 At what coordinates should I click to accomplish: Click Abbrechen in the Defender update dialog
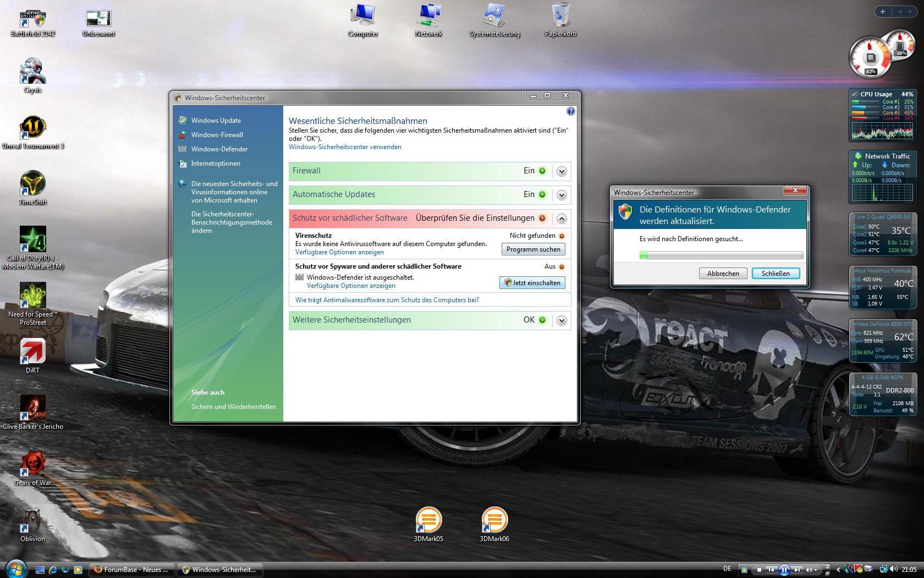(723, 273)
